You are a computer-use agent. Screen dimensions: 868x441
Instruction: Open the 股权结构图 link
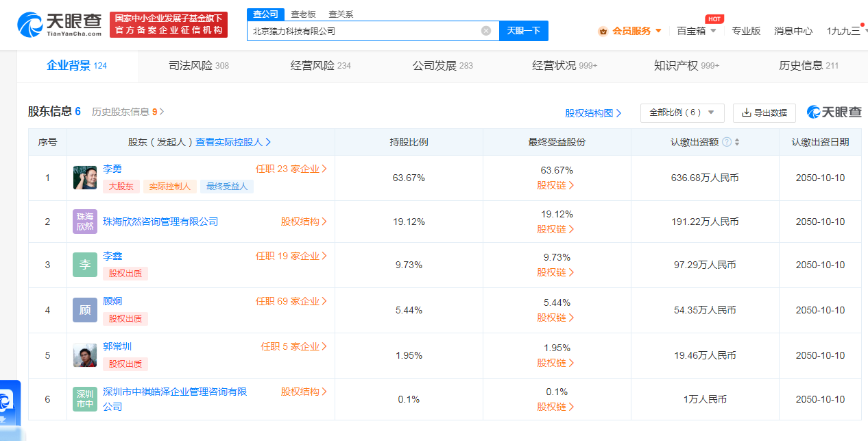point(593,113)
